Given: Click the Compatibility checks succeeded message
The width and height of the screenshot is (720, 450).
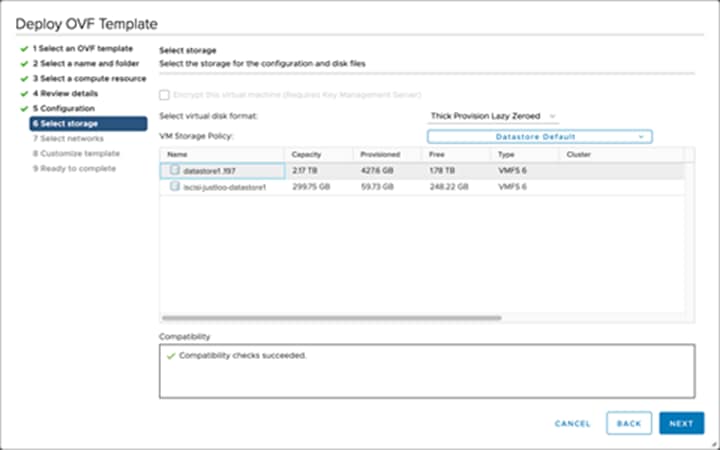Looking at the screenshot, I should pyautogui.click(x=242, y=355).
